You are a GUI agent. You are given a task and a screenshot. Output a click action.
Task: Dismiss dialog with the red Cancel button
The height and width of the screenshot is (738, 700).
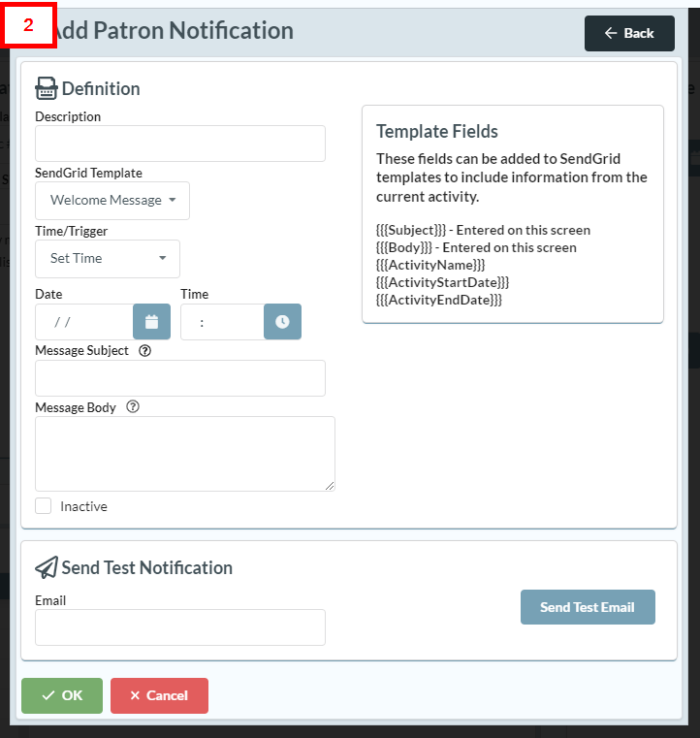click(x=159, y=695)
